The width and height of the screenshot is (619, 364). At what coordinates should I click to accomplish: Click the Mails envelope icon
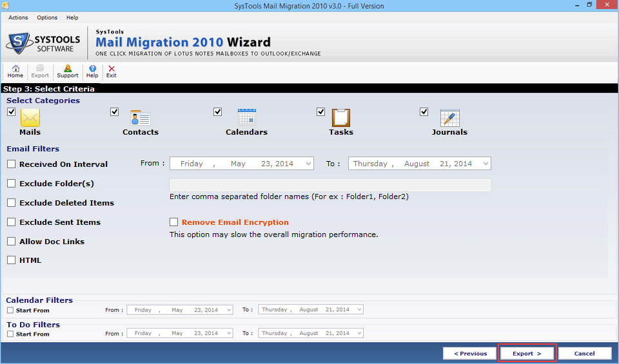point(30,117)
